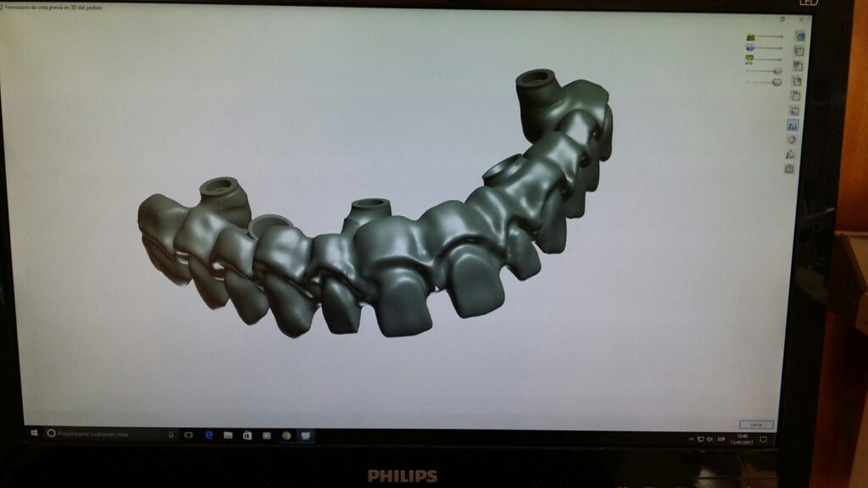The image size is (868, 488).
Task: Select the second view cube icon from top
Action: (x=798, y=51)
